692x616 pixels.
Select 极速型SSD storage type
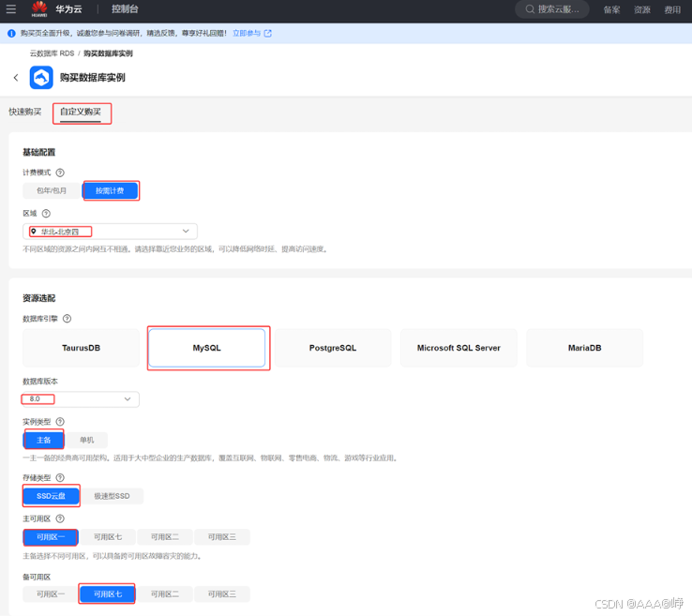(112, 496)
